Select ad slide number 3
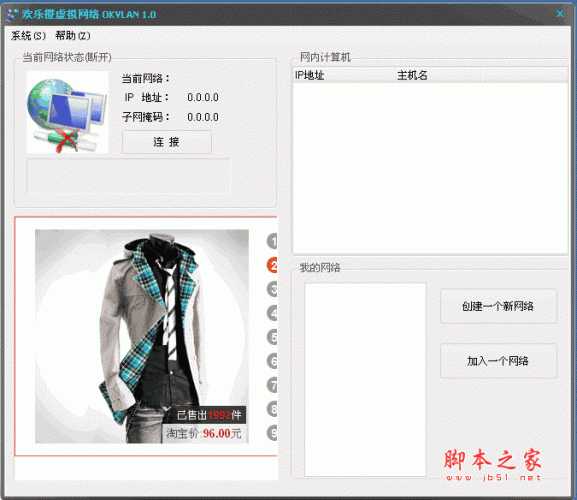 point(272,289)
